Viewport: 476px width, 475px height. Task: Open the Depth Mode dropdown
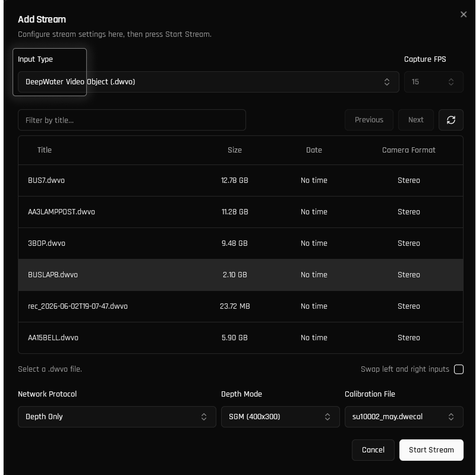(280, 417)
